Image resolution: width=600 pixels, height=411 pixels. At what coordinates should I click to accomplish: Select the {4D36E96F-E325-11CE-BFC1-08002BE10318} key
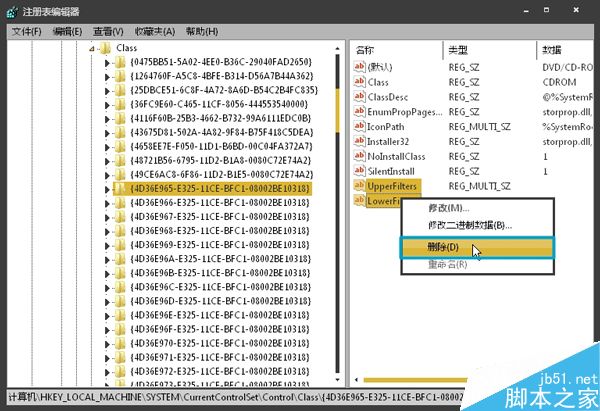point(220,329)
